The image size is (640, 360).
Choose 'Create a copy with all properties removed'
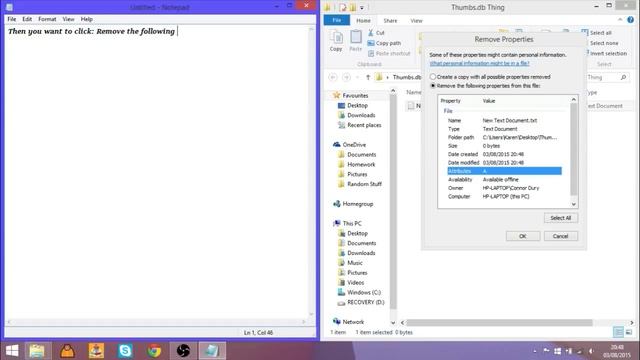coord(433,77)
